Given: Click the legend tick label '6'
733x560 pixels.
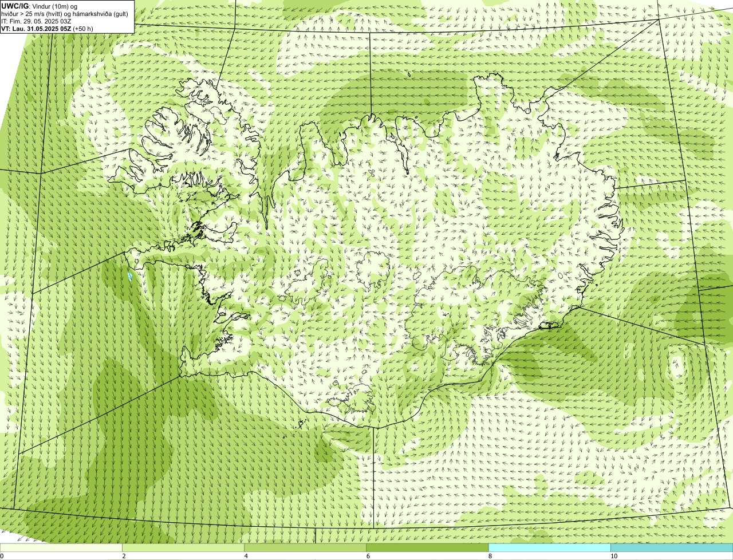Looking at the screenshot, I should point(368,556).
